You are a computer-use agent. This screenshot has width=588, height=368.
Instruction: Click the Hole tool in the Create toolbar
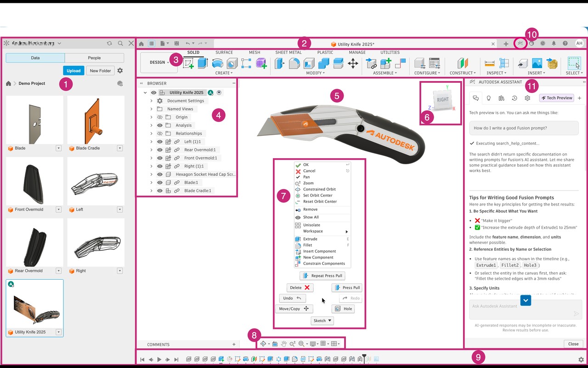(x=232, y=63)
